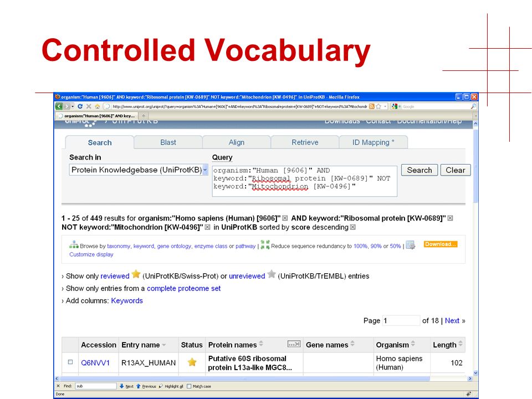
Task: Click the RSS feed icon in address bar
Action: coord(371,106)
